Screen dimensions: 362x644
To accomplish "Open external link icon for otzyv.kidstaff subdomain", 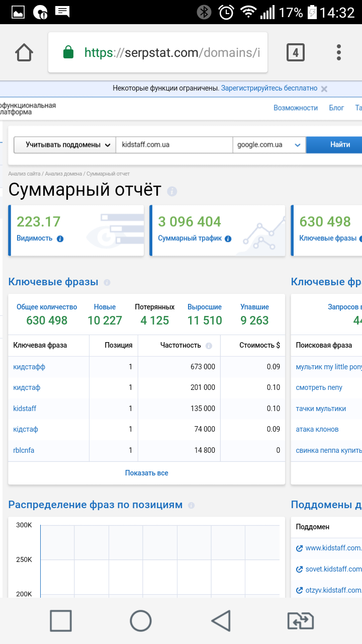I will coord(300,590).
